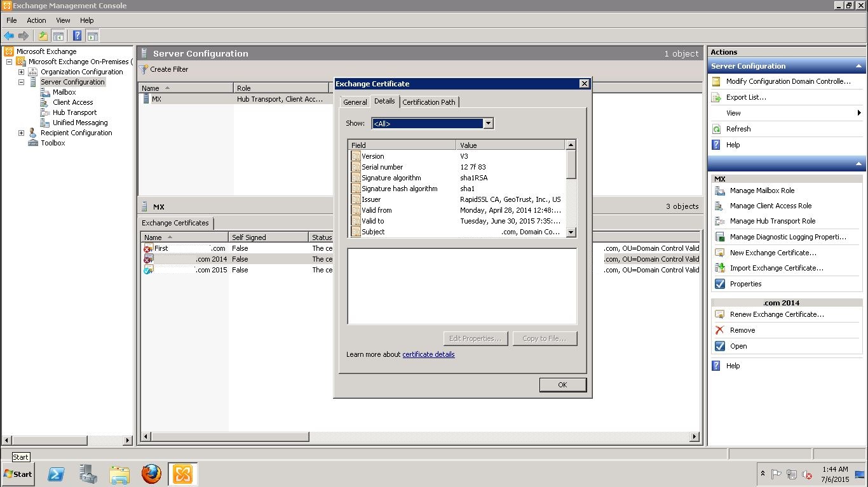
Task: Click the Manage Client Access Role icon
Action: click(x=720, y=206)
